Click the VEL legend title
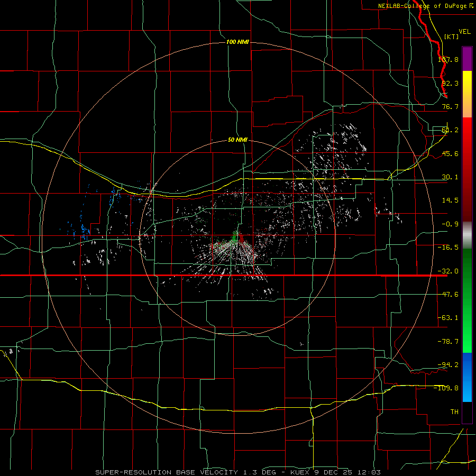This screenshot has width=476, height=476. (x=464, y=32)
